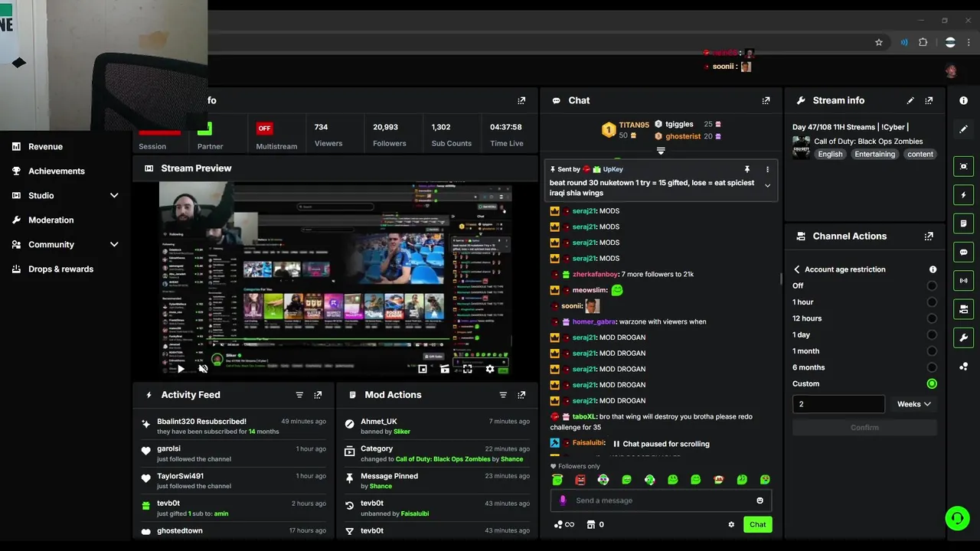
Task: Unmute the stream preview audio
Action: click(203, 369)
